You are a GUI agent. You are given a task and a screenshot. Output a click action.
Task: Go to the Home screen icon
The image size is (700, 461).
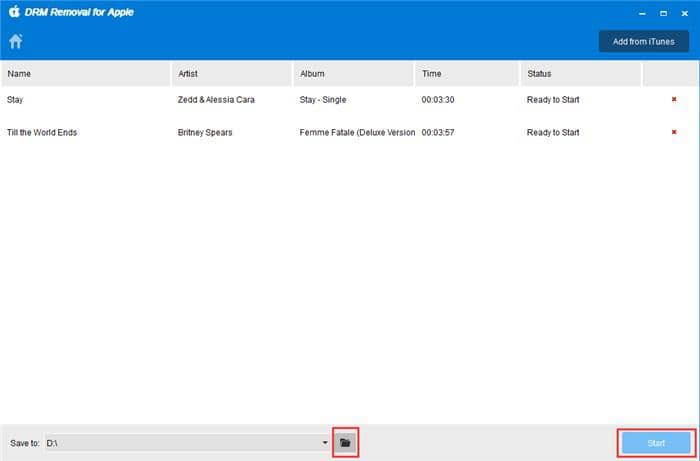click(16, 41)
